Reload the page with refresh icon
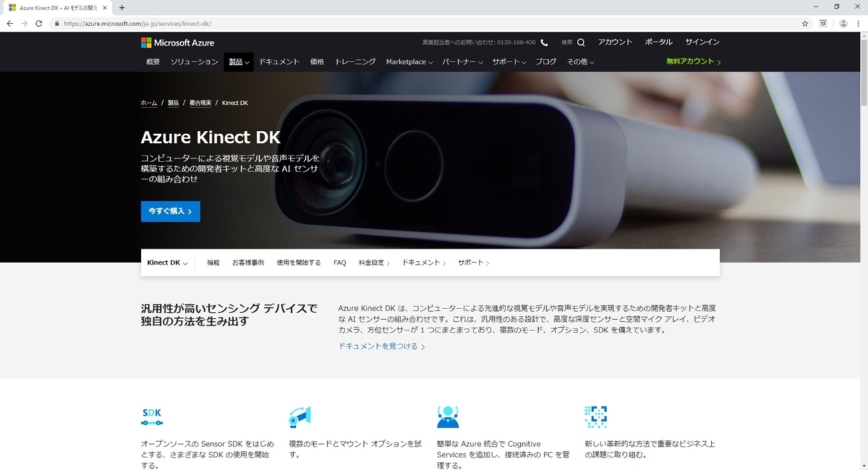Image resolution: width=868 pixels, height=470 pixels. pyautogui.click(x=39, y=23)
